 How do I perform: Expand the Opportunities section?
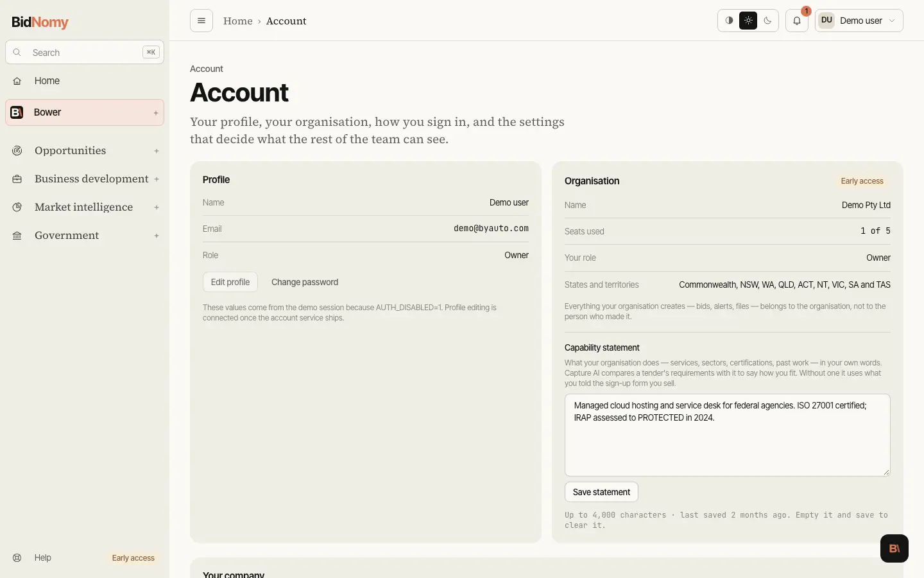157,151
